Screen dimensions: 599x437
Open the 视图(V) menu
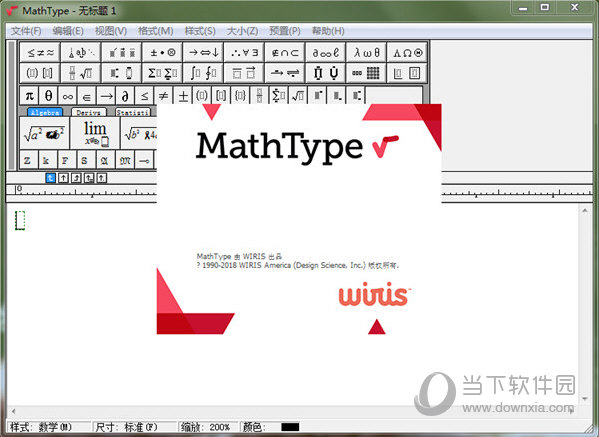[x=111, y=31]
